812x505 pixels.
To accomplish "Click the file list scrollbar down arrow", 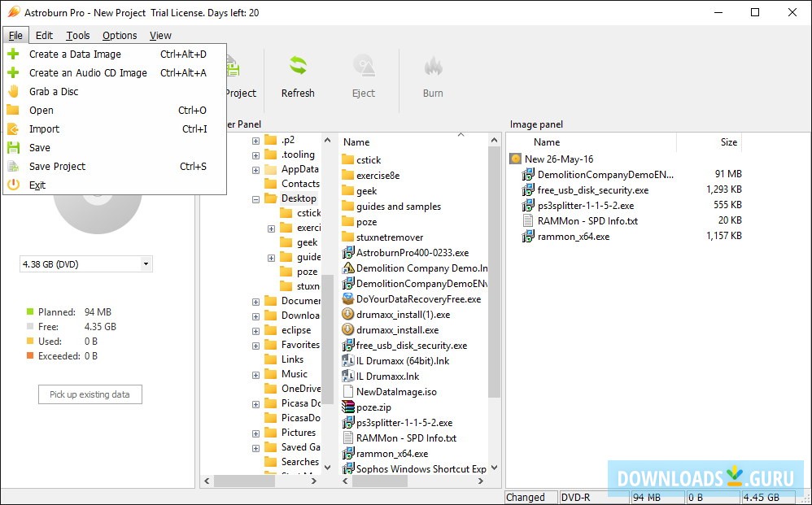I will [x=493, y=467].
